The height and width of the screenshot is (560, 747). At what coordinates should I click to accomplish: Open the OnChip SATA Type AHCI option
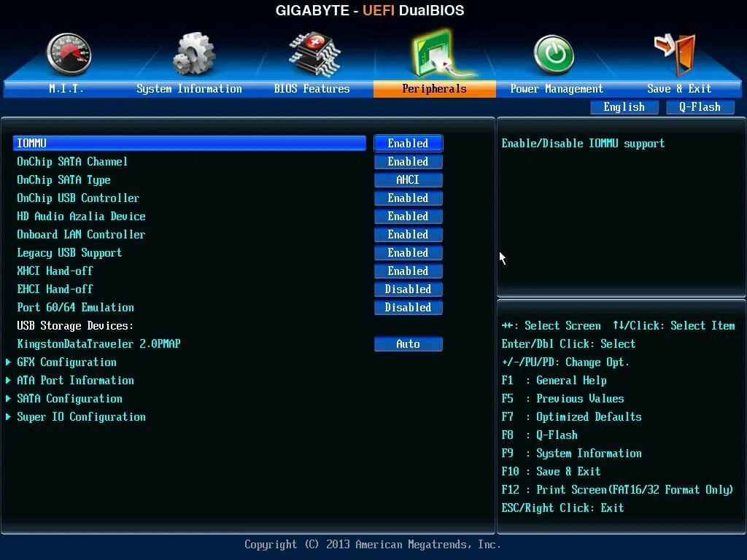pos(409,179)
